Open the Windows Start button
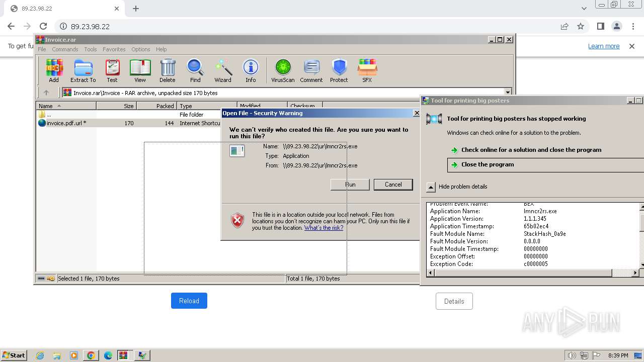 [x=14, y=355]
